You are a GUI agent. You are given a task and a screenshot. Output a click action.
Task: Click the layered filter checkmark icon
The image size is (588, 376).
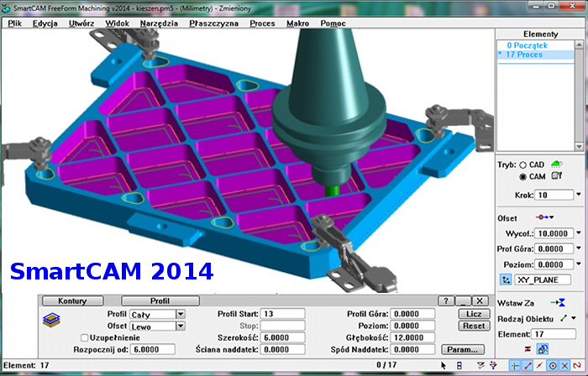tap(480, 365)
